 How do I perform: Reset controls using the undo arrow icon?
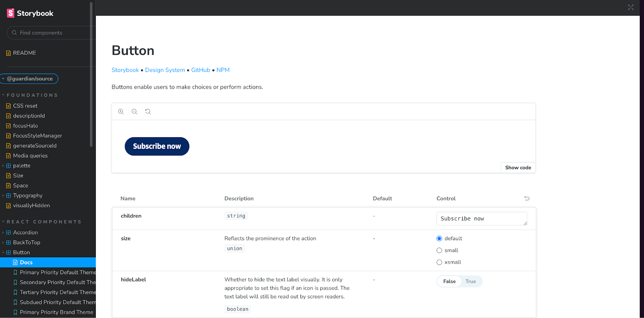click(527, 198)
